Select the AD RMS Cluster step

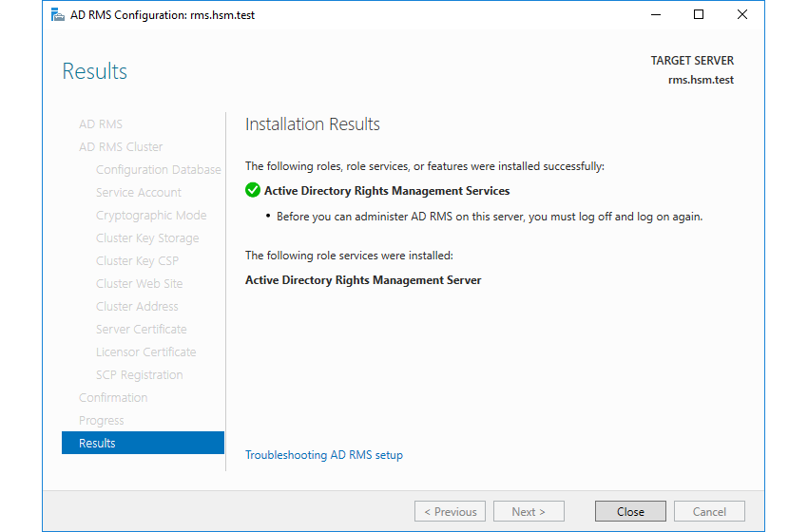pos(121,147)
